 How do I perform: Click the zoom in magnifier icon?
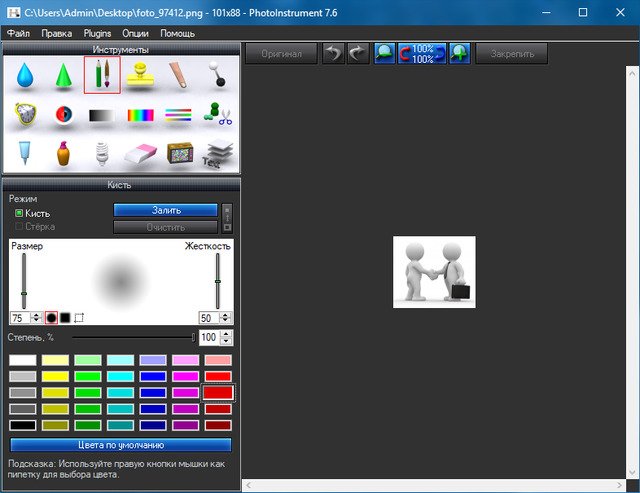click(x=460, y=54)
